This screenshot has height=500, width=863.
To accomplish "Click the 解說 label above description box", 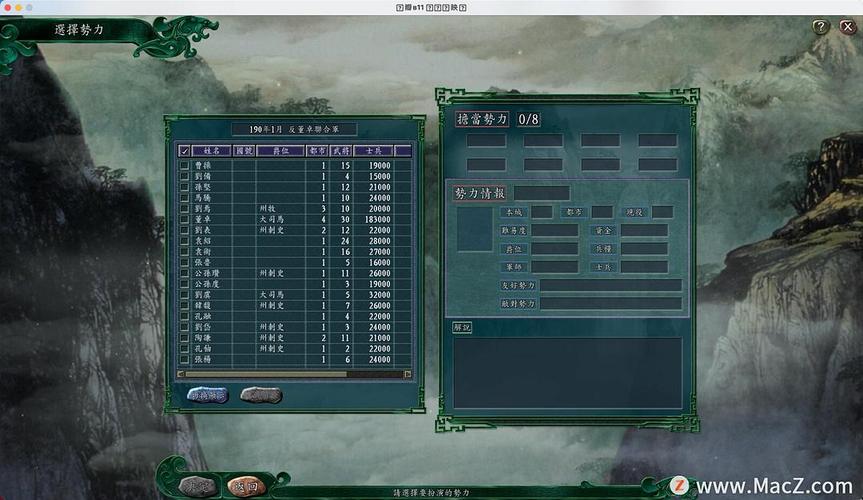I will tap(462, 327).
